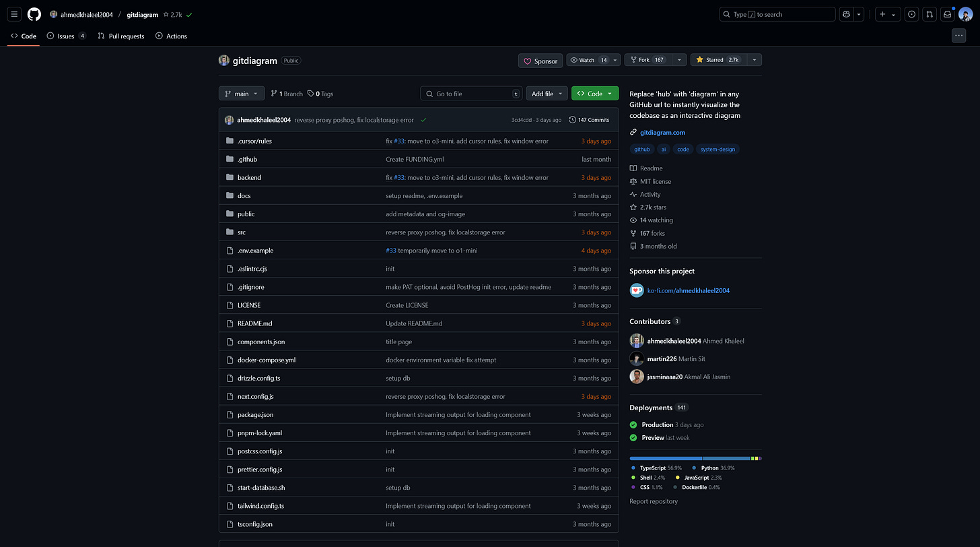The image size is (980, 547).
Task: Open gitdiagram.com website link
Action: (x=662, y=132)
